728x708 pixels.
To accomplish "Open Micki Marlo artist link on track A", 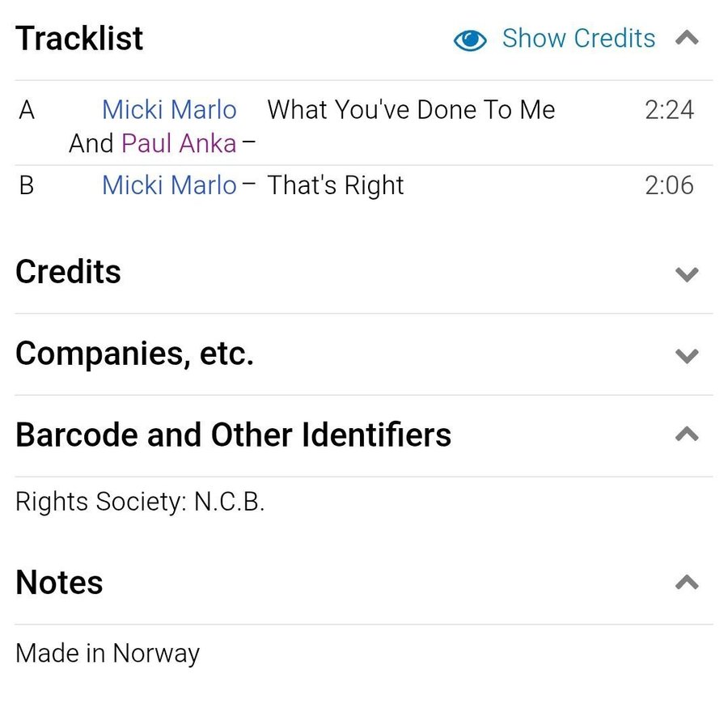I will tap(169, 109).
